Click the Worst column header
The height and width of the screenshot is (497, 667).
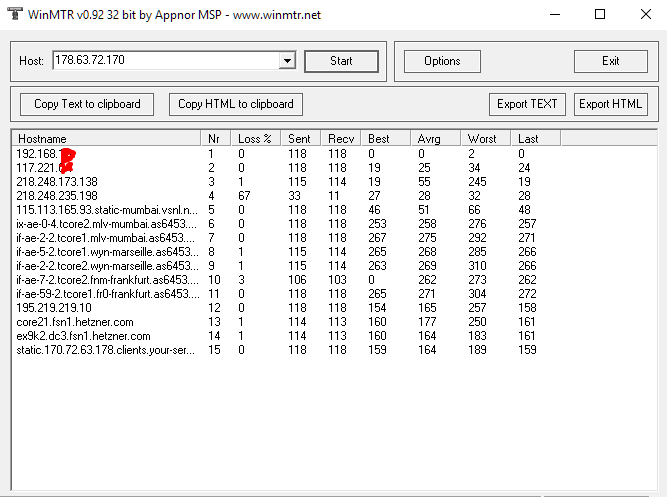(x=485, y=139)
